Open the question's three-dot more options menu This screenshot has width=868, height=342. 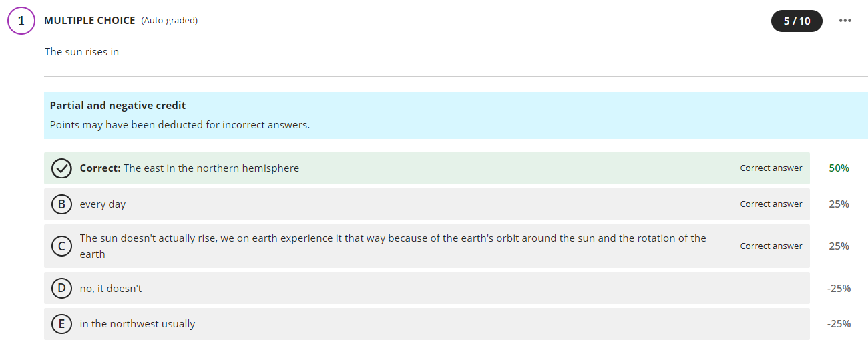point(845,21)
